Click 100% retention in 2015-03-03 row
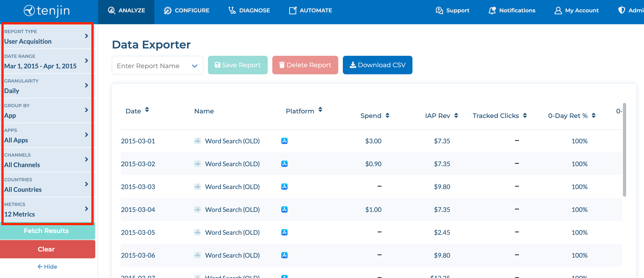 coord(579,187)
